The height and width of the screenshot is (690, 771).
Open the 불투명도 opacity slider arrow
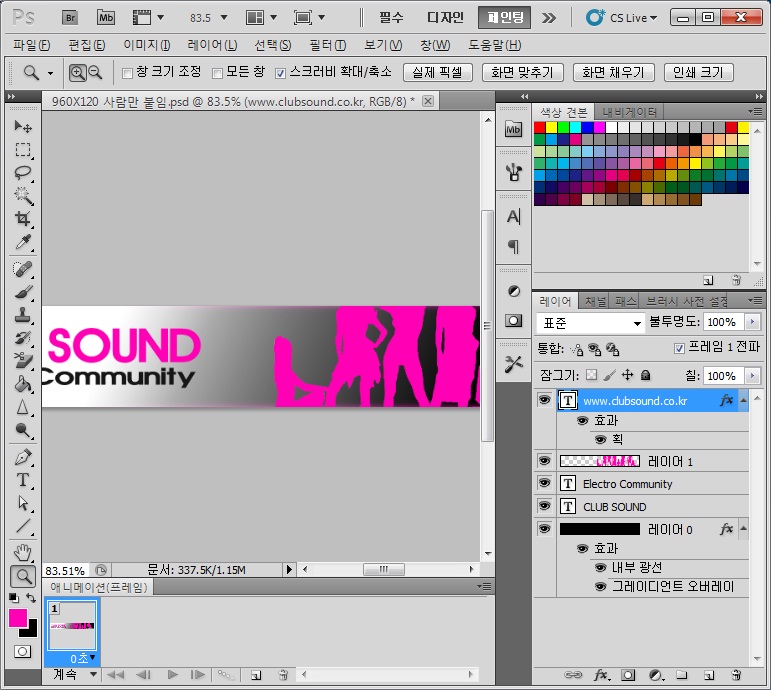click(752, 322)
